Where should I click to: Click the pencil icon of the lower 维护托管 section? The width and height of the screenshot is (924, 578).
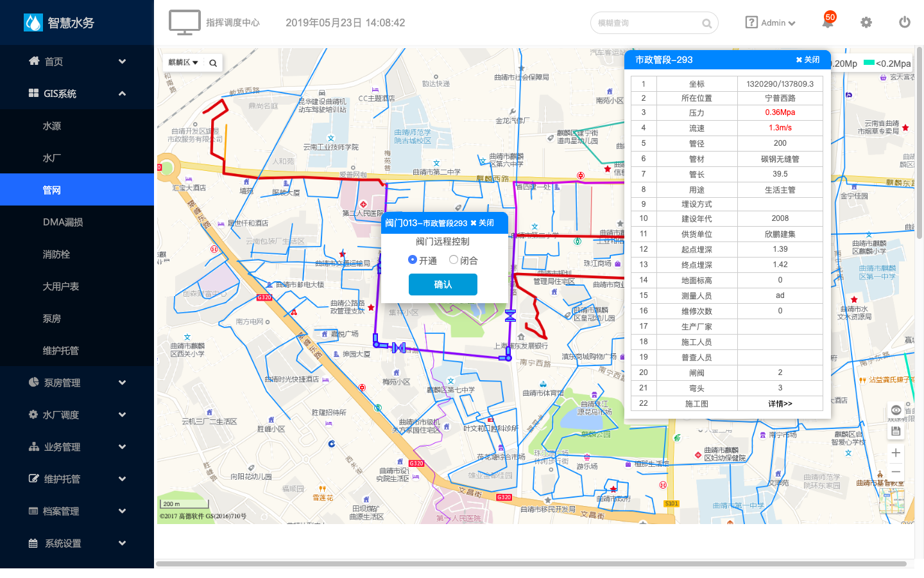[x=33, y=479]
